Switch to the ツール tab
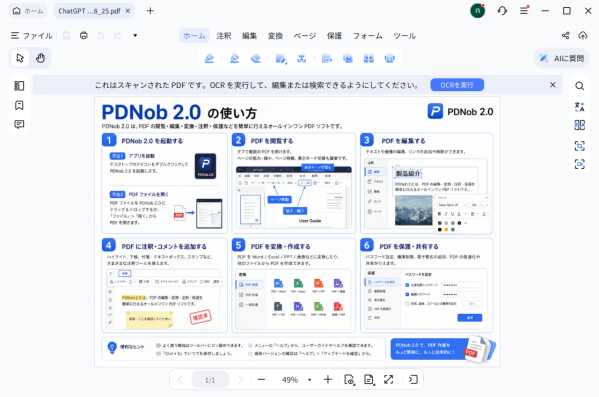The width and height of the screenshot is (599, 397). (405, 36)
